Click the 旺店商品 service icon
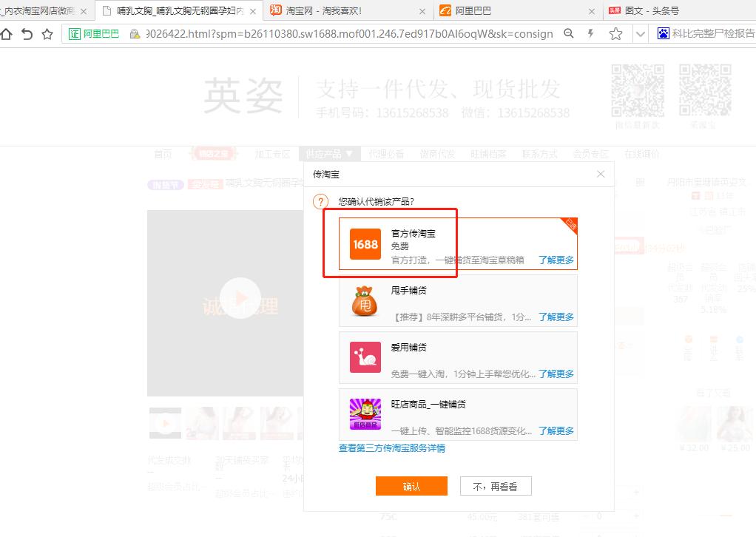 (x=365, y=414)
